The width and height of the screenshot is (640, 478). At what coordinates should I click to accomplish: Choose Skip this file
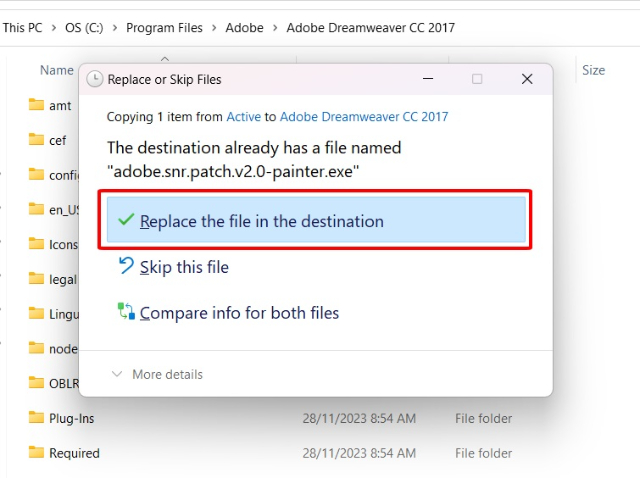coord(184,267)
